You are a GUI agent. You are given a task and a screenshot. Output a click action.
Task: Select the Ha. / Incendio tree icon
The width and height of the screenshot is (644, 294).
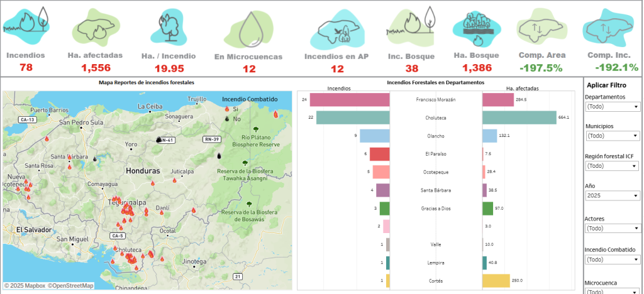coord(170,26)
